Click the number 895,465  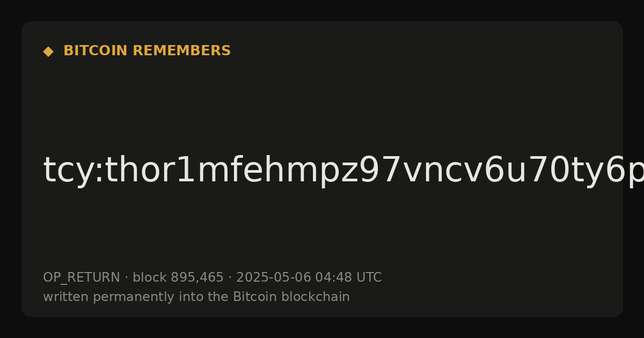(x=196, y=277)
